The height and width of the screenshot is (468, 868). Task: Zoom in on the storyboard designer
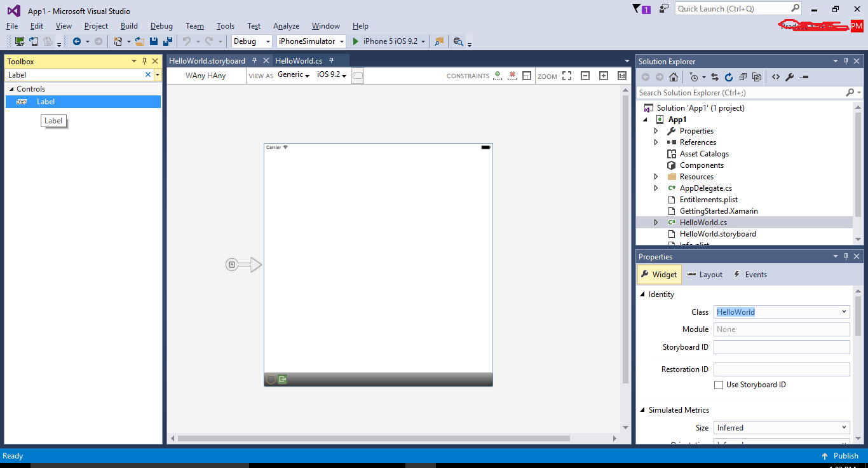click(604, 76)
